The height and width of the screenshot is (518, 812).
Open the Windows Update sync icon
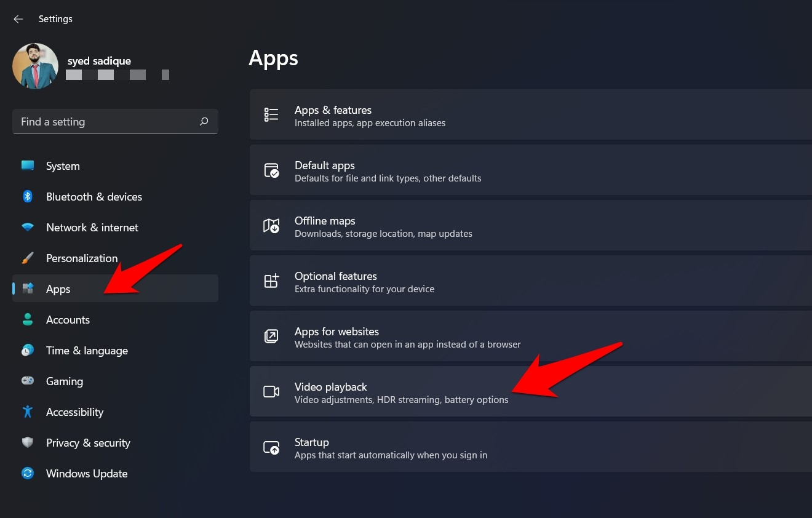click(x=28, y=474)
